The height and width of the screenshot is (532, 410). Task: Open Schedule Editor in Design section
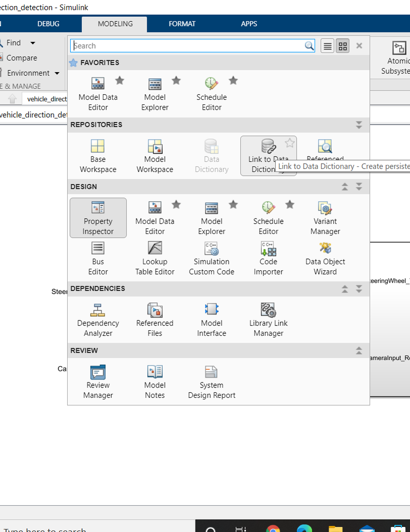pos(269,218)
